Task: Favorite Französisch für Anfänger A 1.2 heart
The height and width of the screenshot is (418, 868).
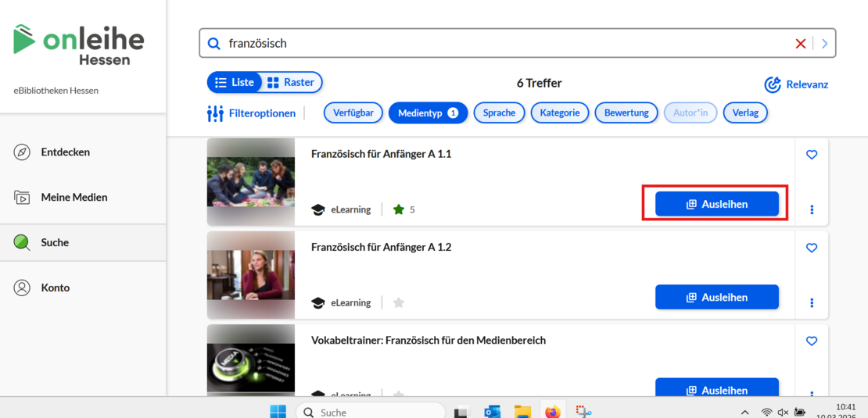Action: (812, 248)
